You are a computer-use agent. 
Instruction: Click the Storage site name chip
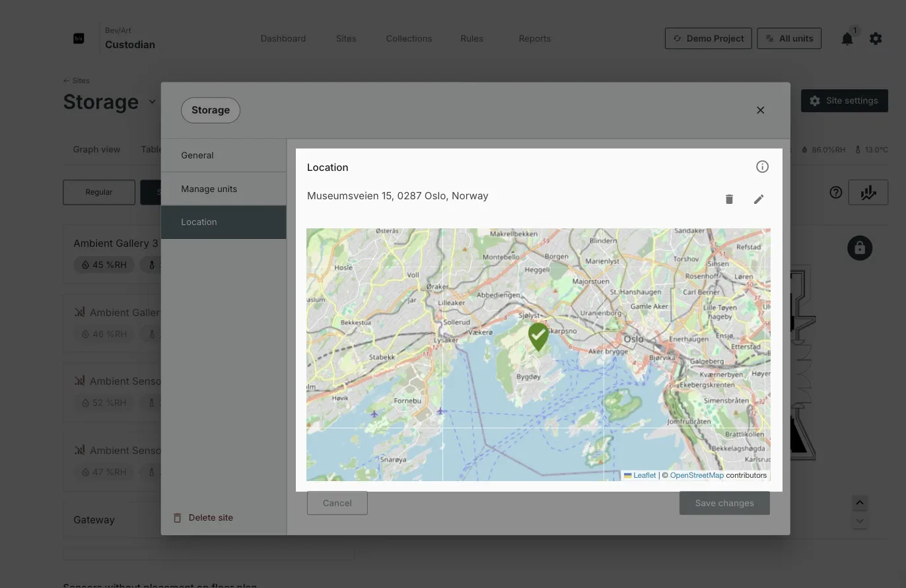click(x=211, y=110)
